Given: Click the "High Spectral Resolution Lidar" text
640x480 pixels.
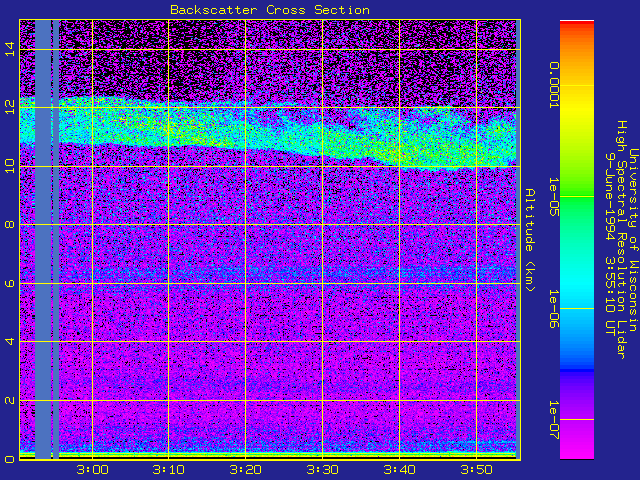Looking at the screenshot, I should [621, 240].
